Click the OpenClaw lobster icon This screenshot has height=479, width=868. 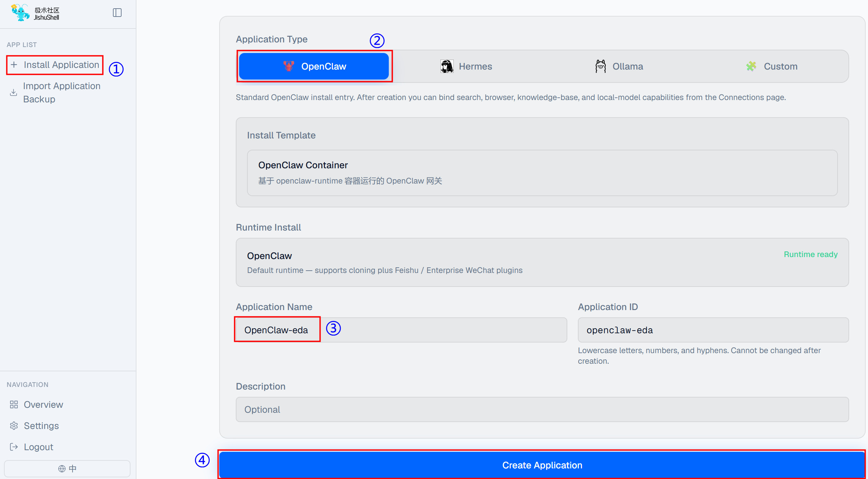[x=289, y=66]
